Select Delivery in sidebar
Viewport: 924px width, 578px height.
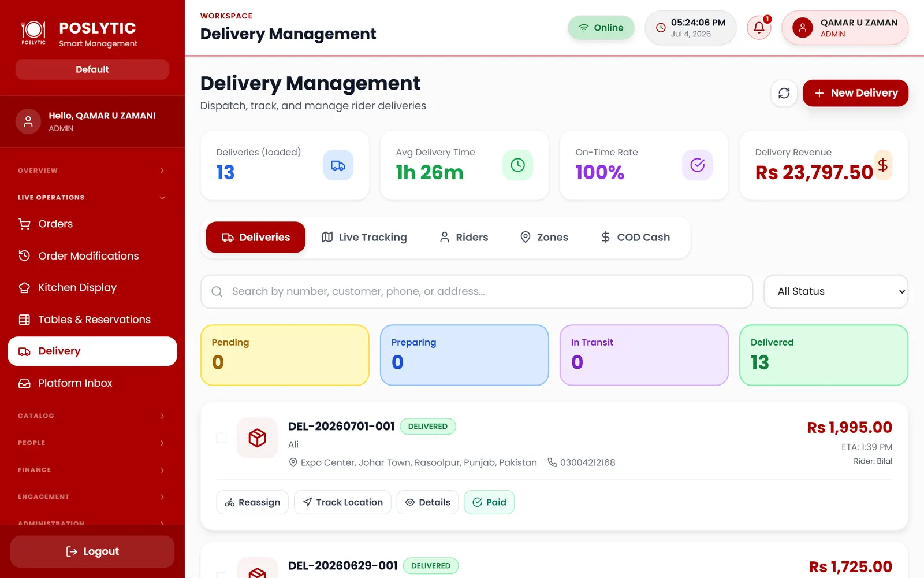92,351
